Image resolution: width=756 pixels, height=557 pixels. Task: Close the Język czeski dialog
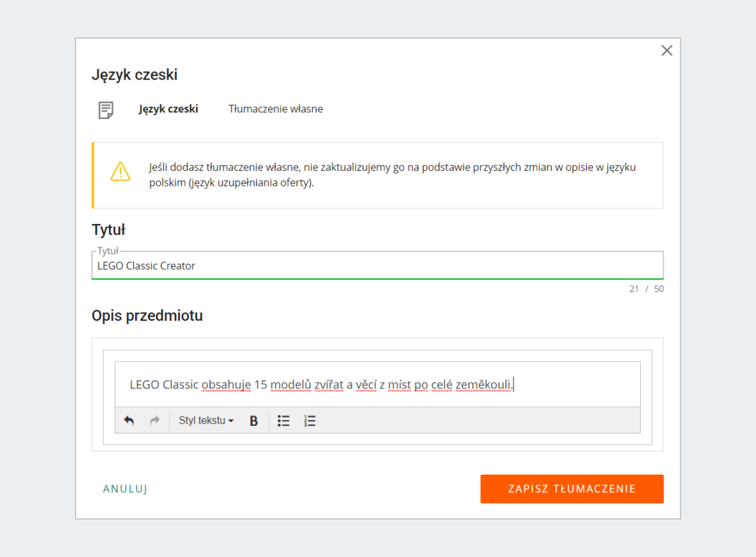click(x=667, y=51)
